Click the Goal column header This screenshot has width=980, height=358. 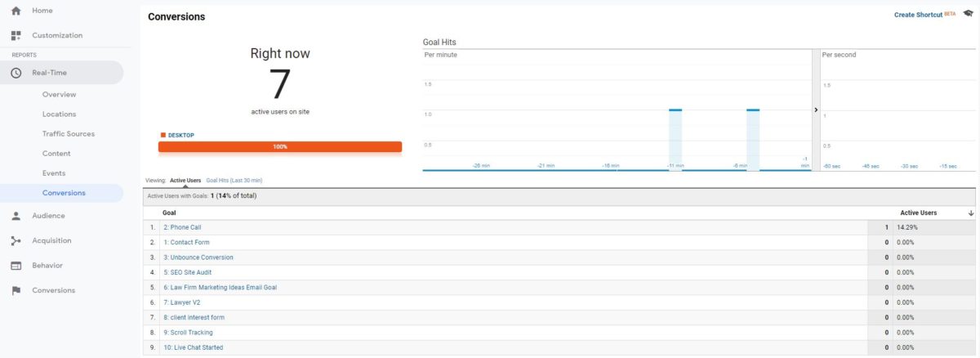(169, 213)
